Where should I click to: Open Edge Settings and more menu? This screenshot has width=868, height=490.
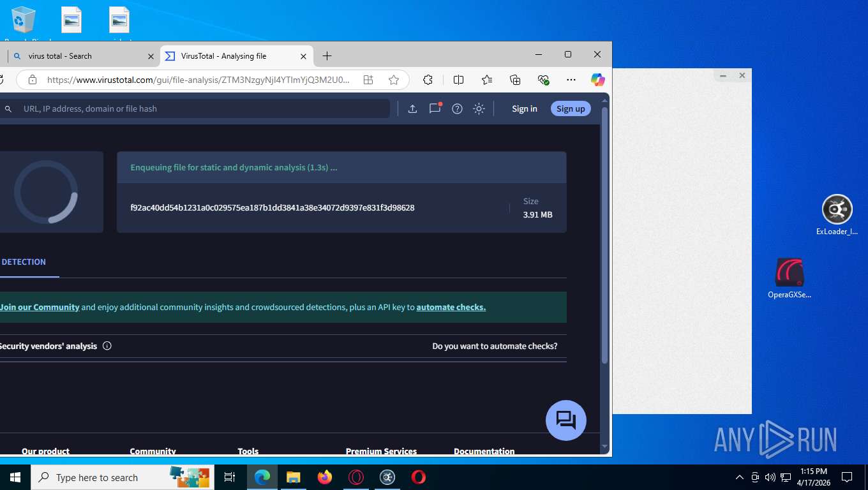coord(571,80)
